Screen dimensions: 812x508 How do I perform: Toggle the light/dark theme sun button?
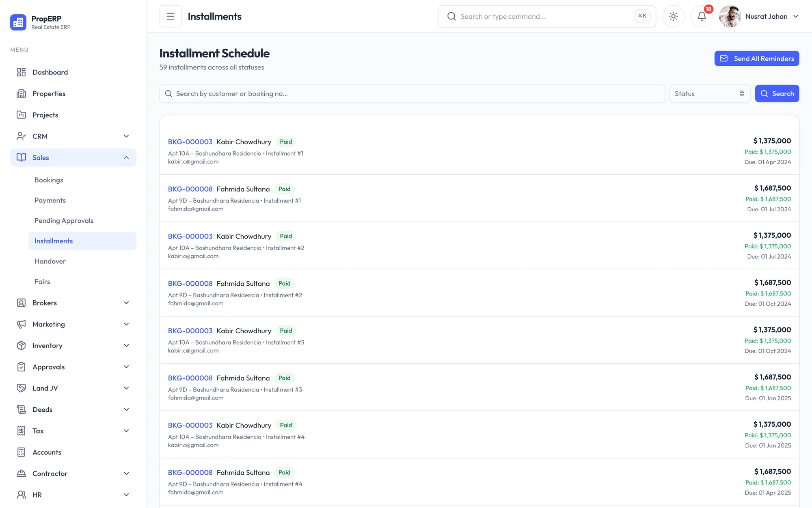click(x=673, y=16)
